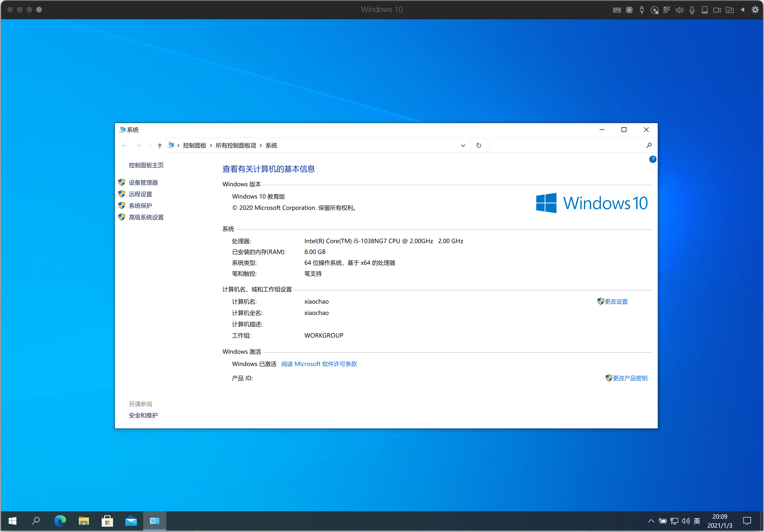The width and height of the screenshot is (764, 532).
Task: Click VM USB plug icon in title bar
Action: [x=642, y=10]
